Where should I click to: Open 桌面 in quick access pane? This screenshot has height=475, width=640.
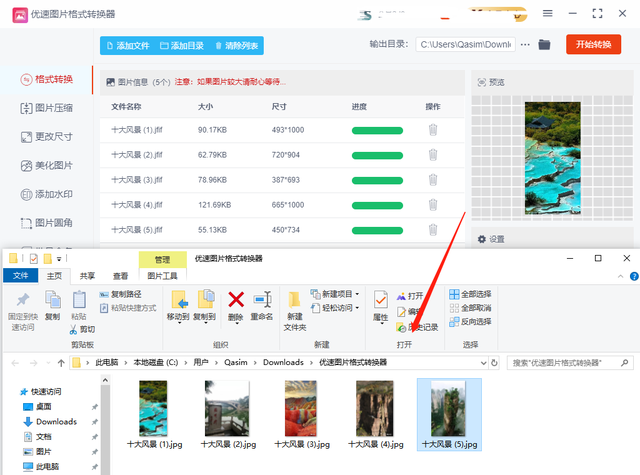click(x=38, y=406)
